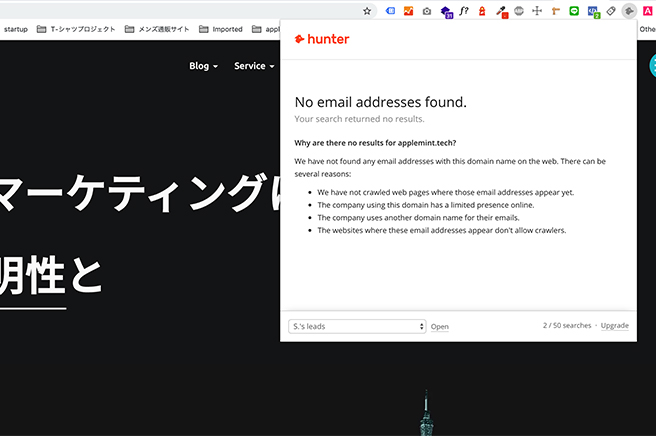Click the bullet about another domain name
The height and width of the screenshot is (436, 656).
click(418, 218)
